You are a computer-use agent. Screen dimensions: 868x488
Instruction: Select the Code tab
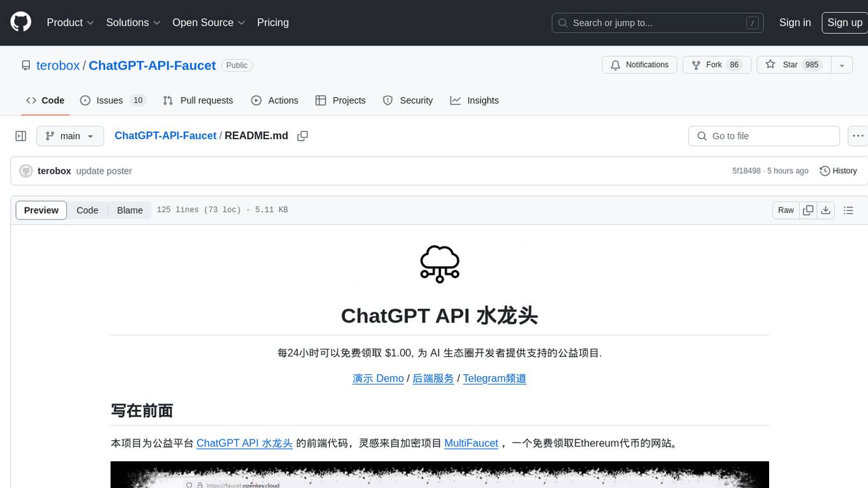tap(45, 100)
